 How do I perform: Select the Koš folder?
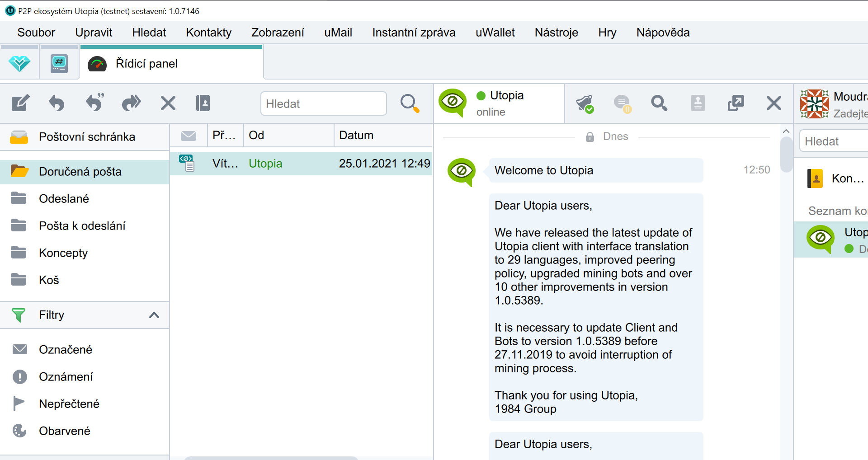[x=85, y=280]
